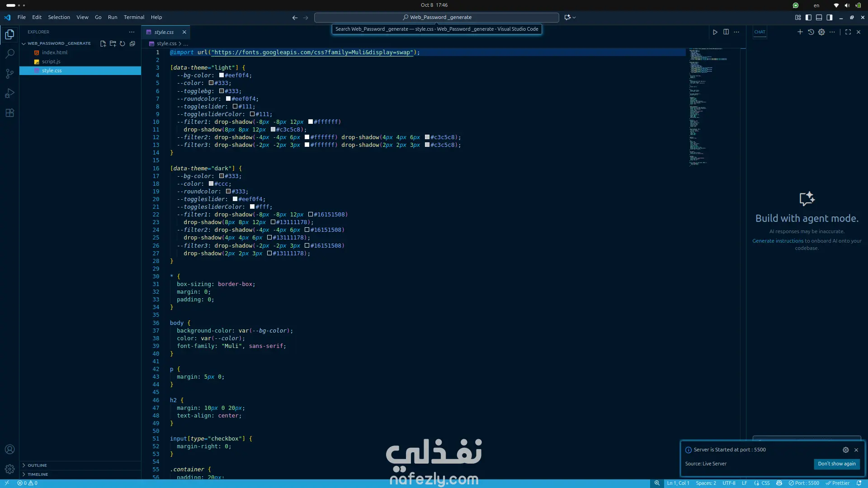Collapse the WEB_PASSWORD_GENERATE folder
Image resolution: width=868 pixels, height=488 pixels.
pyautogui.click(x=24, y=43)
